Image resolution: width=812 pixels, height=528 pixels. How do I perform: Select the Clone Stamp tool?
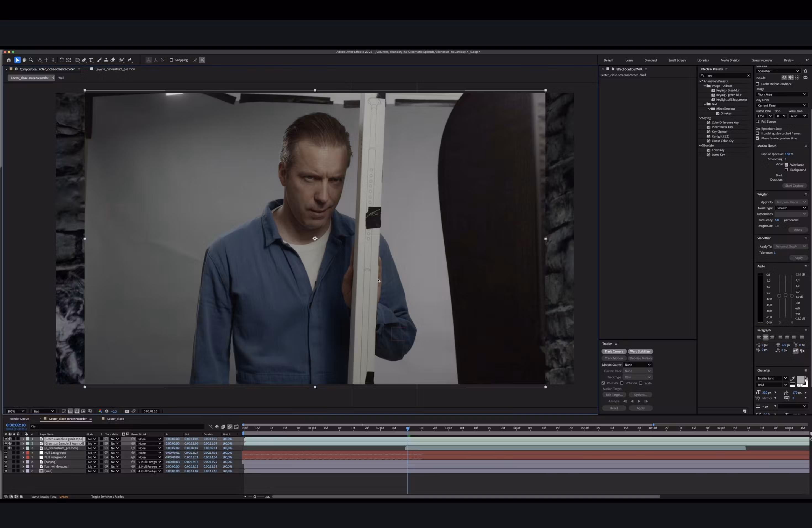pyautogui.click(x=106, y=60)
